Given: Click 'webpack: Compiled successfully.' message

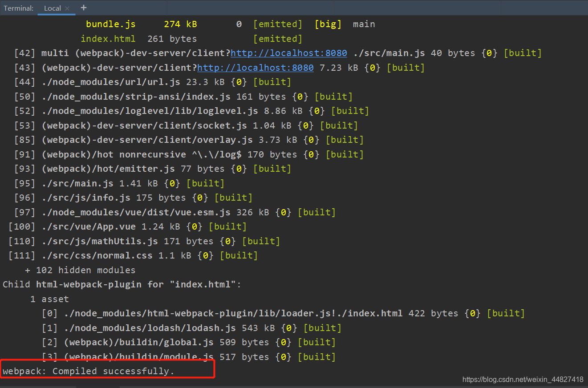Looking at the screenshot, I should click(x=89, y=371).
